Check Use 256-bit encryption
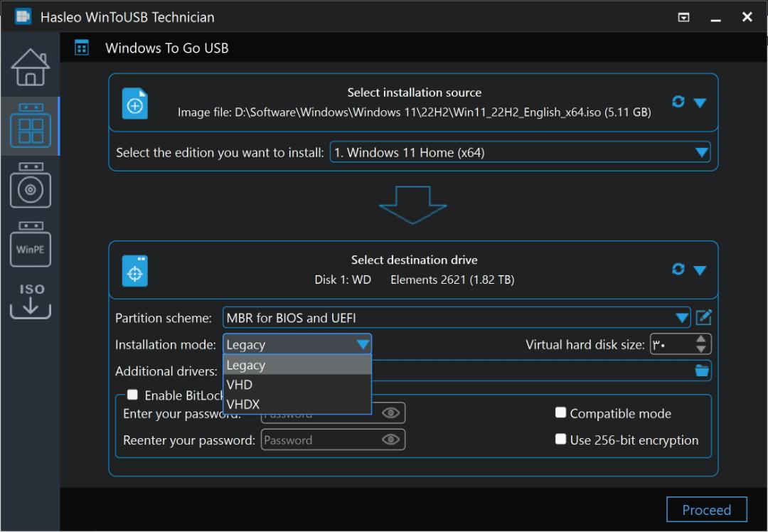The height and width of the screenshot is (532, 768). (x=561, y=439)
